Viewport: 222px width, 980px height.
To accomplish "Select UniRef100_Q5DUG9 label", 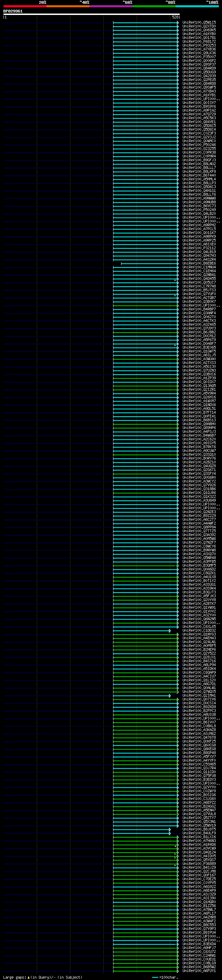I will pyautogui.click(x=199, y=72).
